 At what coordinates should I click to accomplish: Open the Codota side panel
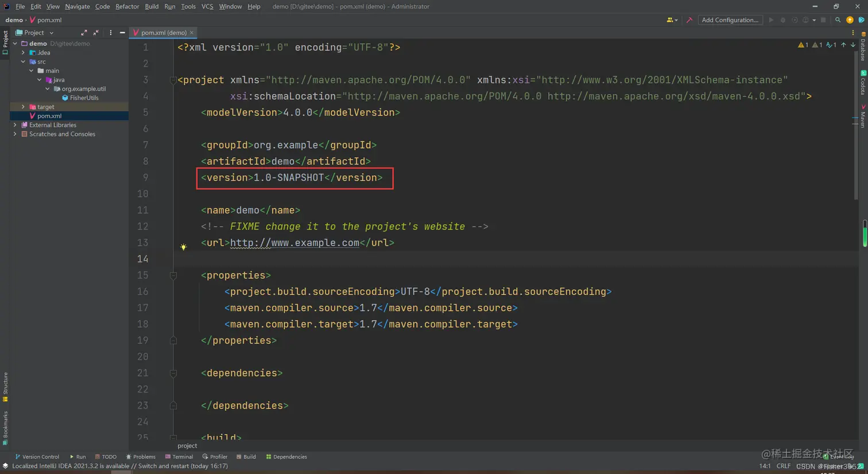[863, 83]
